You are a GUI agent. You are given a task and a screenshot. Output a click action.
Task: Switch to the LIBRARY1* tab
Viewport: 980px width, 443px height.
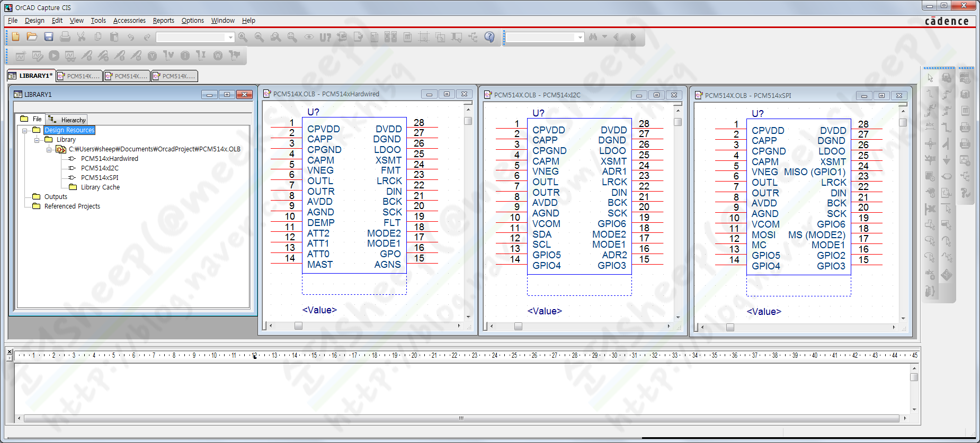(31, 76)
